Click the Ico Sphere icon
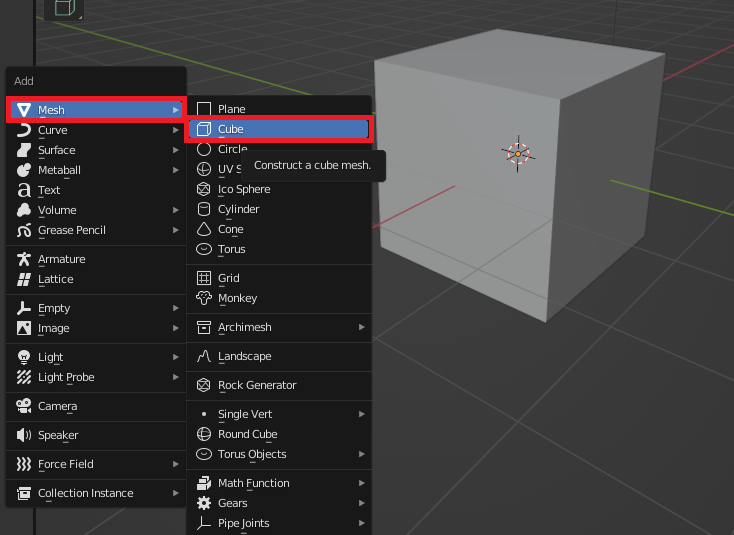The image size is (734, 535). click(x=204, y=189)
